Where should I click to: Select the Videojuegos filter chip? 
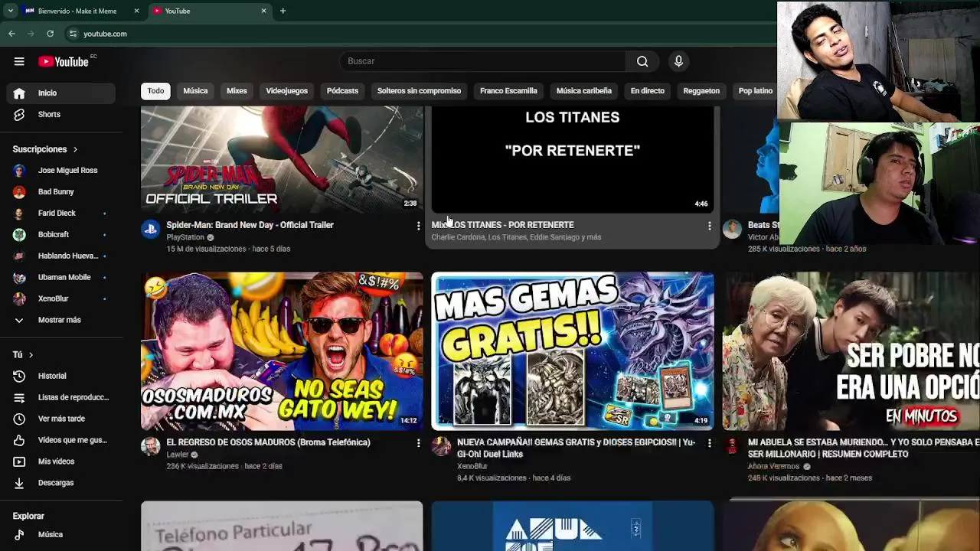286,91
